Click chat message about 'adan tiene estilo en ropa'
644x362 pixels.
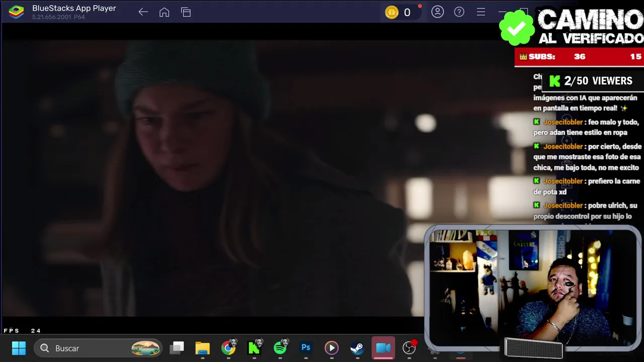point(586,127)
